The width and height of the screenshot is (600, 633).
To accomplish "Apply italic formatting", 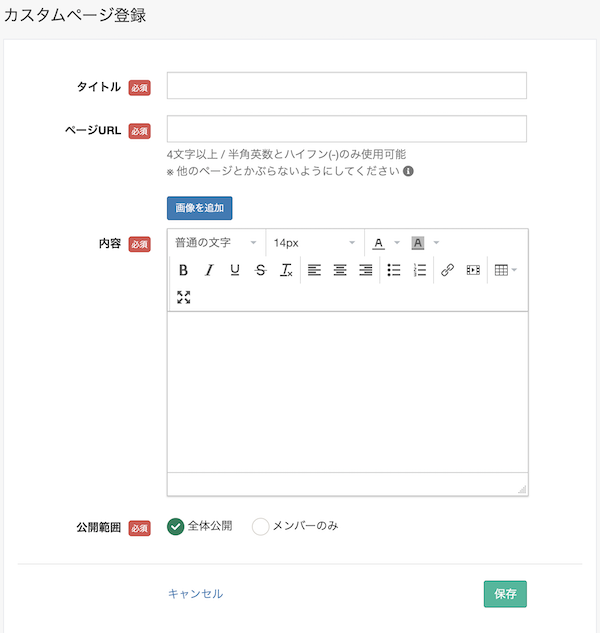I will point(209,270).
